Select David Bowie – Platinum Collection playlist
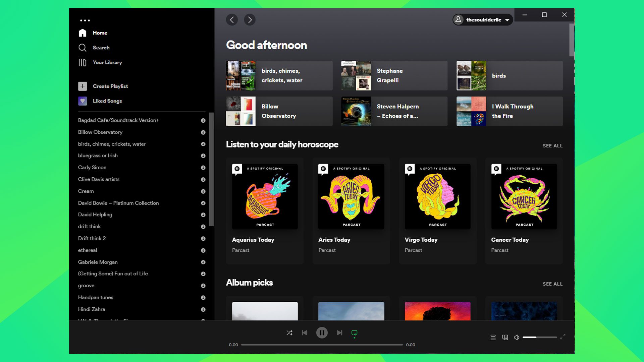Viewport: 644px width, 362px height. click(118, 203)
